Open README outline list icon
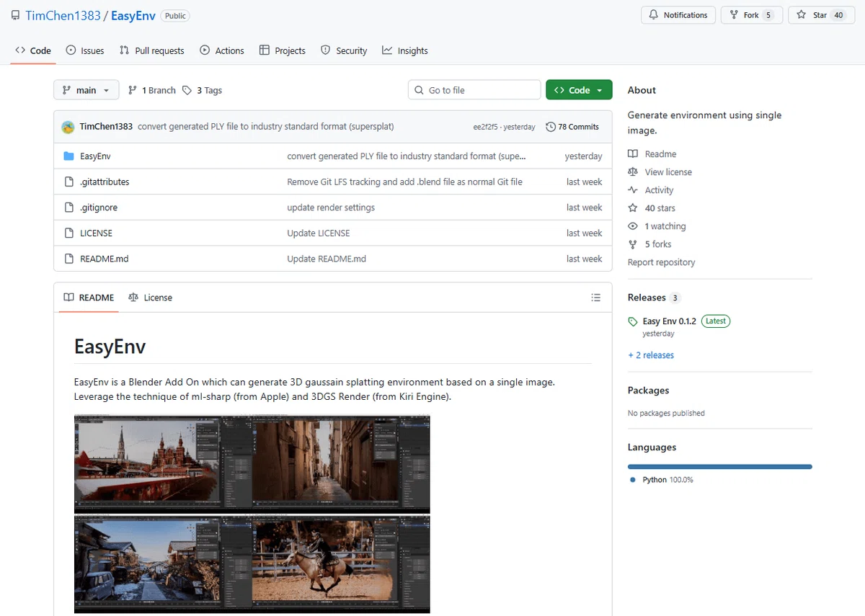Screen dimensions: 865x616 pos(596,298)
